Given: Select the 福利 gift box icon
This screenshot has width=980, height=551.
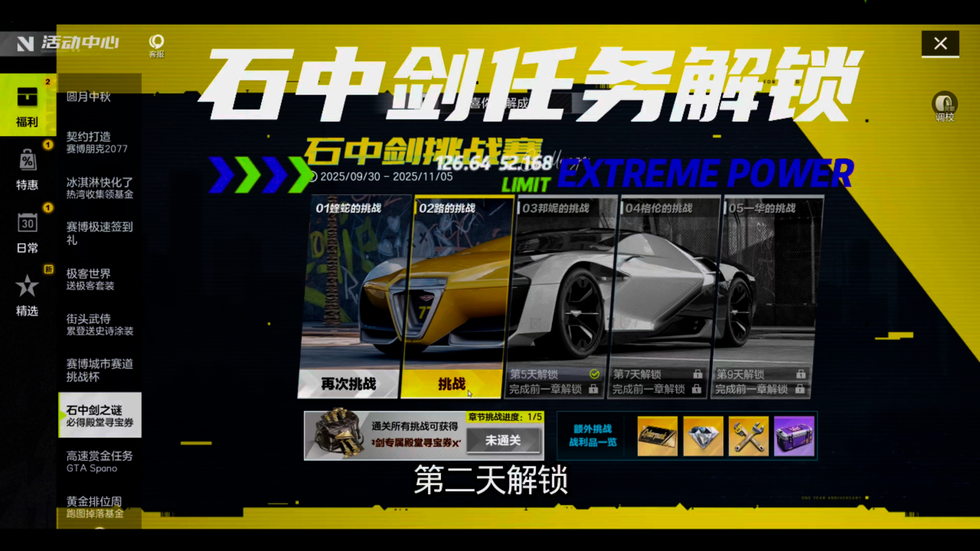Looking at the screenshot, I should 27,97.
